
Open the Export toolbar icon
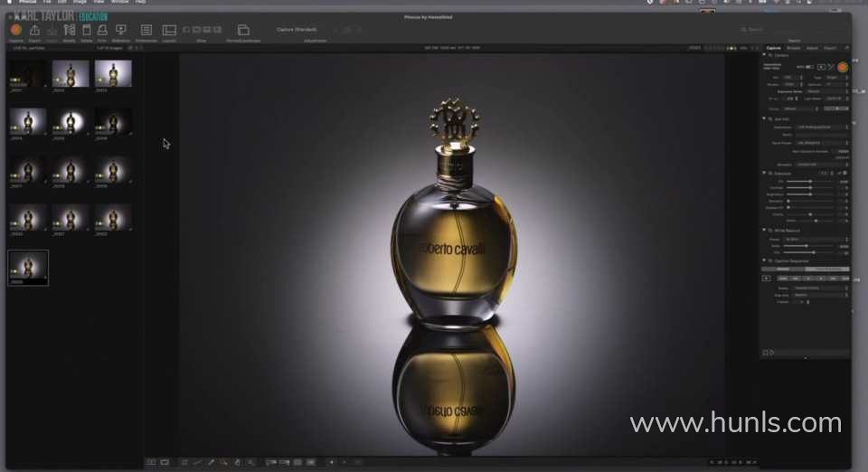[x=34, y=30]
